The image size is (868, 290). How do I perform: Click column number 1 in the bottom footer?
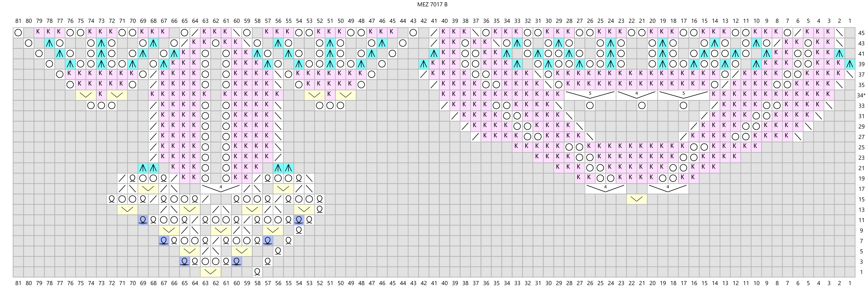(850, 283)
